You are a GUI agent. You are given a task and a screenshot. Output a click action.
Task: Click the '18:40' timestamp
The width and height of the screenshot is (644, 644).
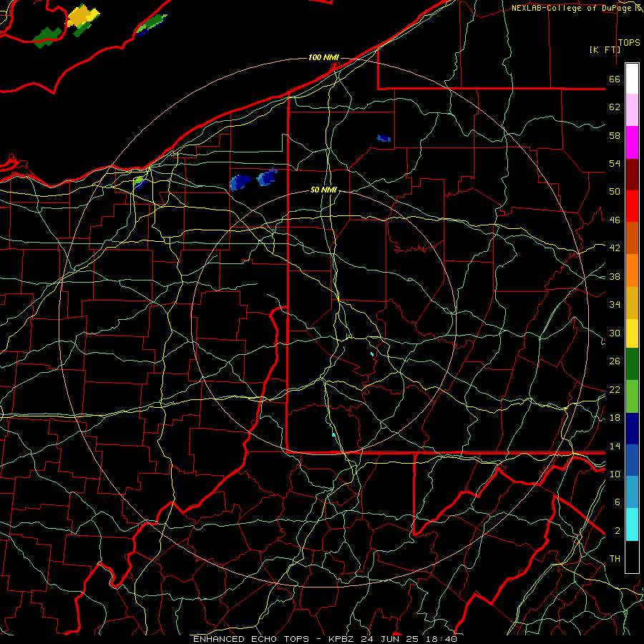[x=440, y=639]
